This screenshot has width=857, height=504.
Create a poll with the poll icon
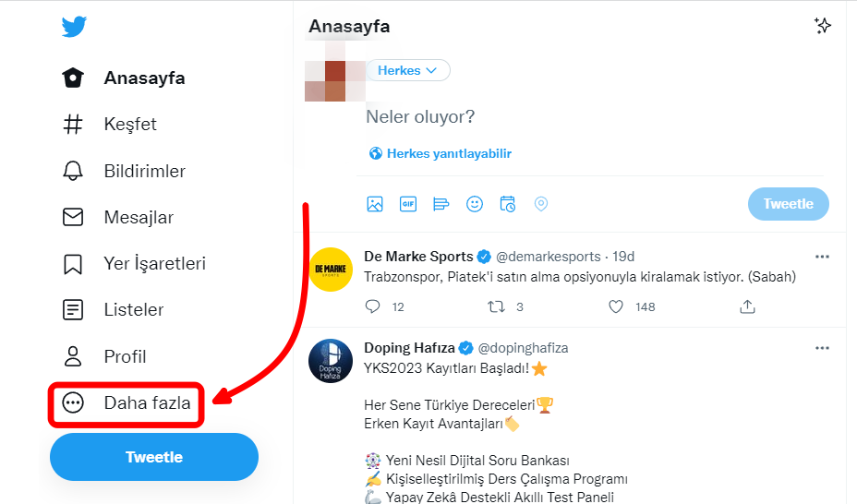pyautogui.click(x=441, y=204)
